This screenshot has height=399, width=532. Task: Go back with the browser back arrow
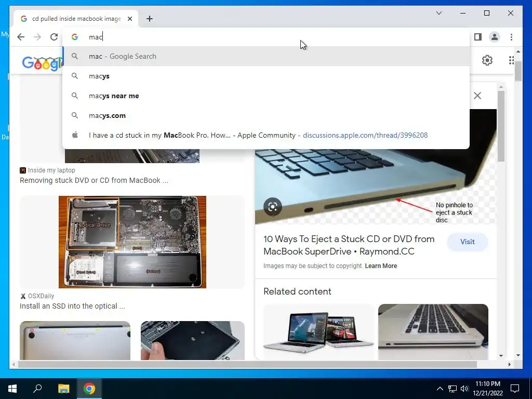pyautogui.click(x=21, y=37)
